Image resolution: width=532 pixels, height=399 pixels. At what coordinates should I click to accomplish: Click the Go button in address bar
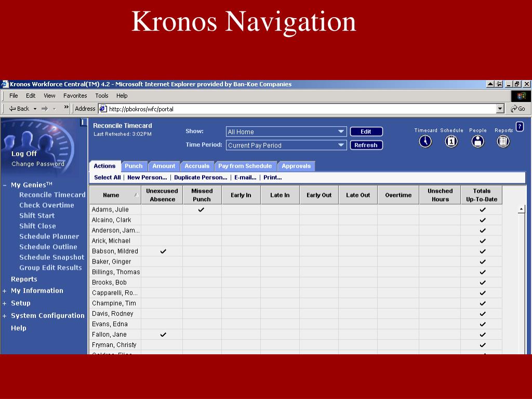coord(518,109)
